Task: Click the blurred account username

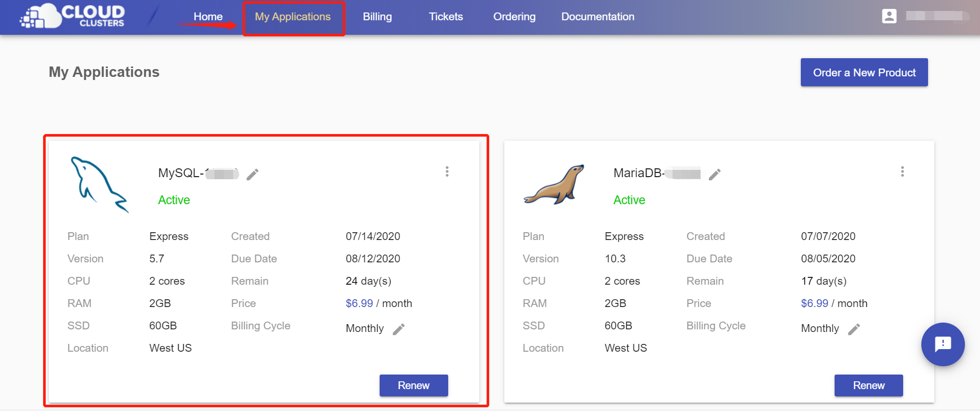Action: point(936,16)
